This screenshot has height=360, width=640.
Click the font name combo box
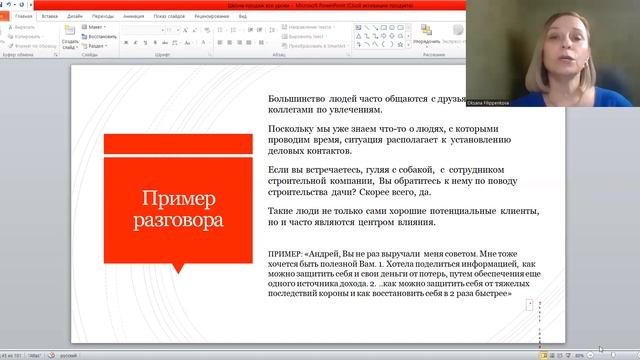143,30
